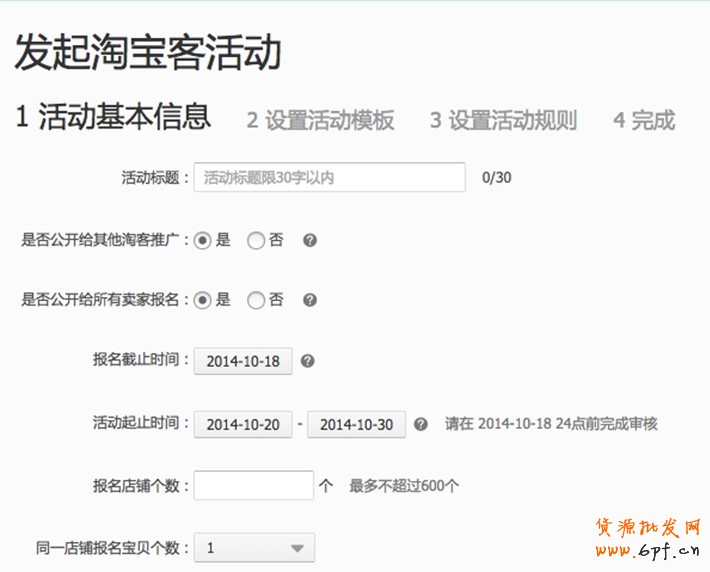Select 否 for 是否公开给其他淘客推广

(256, 240)
